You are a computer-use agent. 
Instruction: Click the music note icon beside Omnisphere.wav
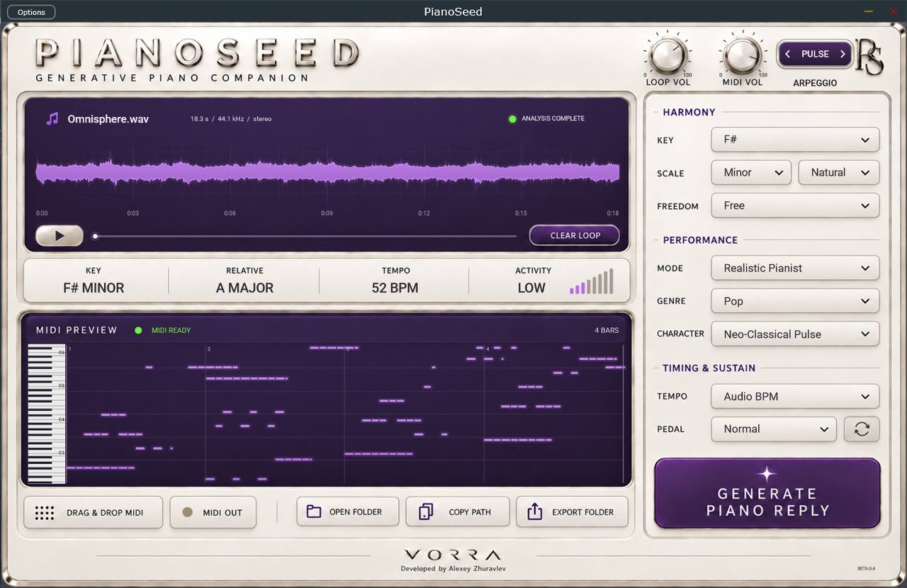52,119
